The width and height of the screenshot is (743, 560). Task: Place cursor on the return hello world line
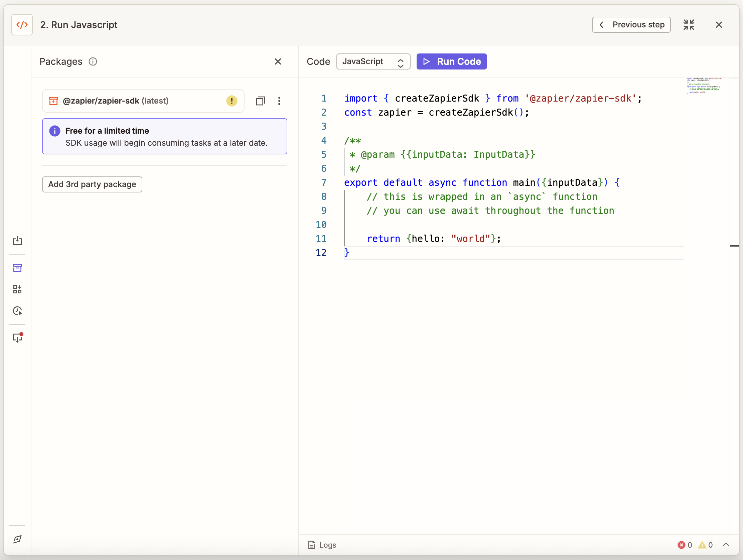coord(434,239)
